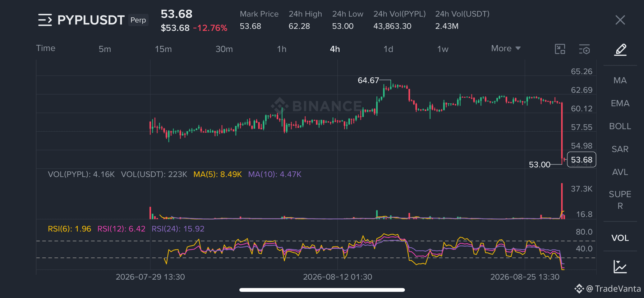Enable the SAR indicator

[620, 149]
